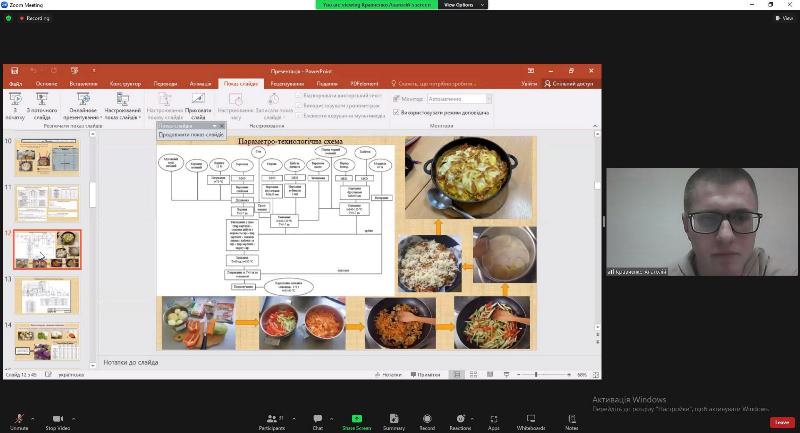Image resolution: width=800 pixels, height=433 pixels.
Task: Open the Zoom Apps panel
Action: 494,418
